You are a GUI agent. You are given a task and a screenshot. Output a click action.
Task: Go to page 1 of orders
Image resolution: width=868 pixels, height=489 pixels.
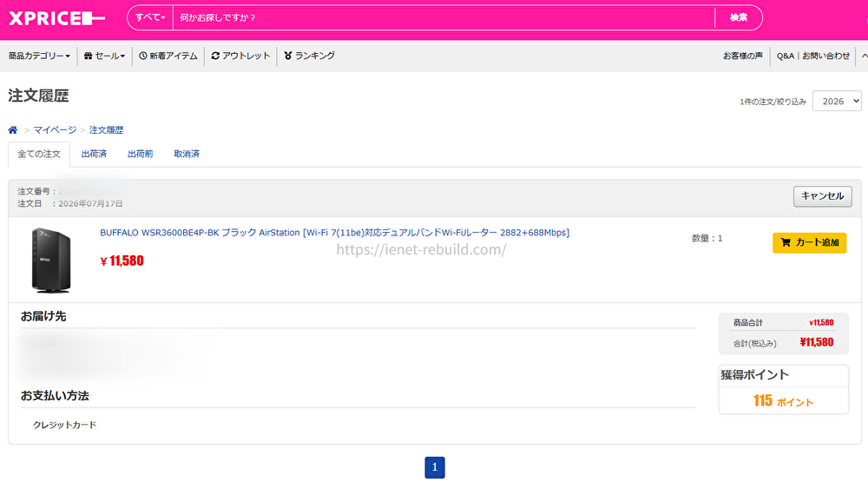tap(435, 467)
